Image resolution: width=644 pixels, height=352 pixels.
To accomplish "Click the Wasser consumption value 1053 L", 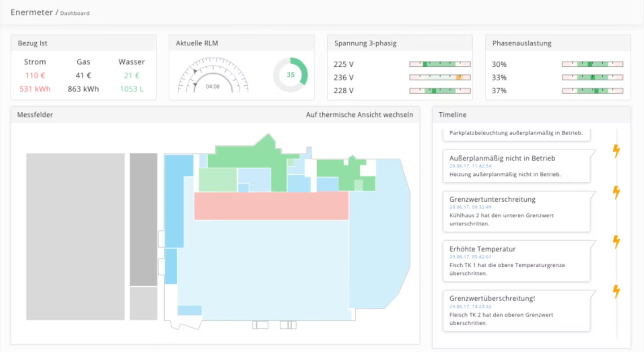I will [x=131, y=89].
